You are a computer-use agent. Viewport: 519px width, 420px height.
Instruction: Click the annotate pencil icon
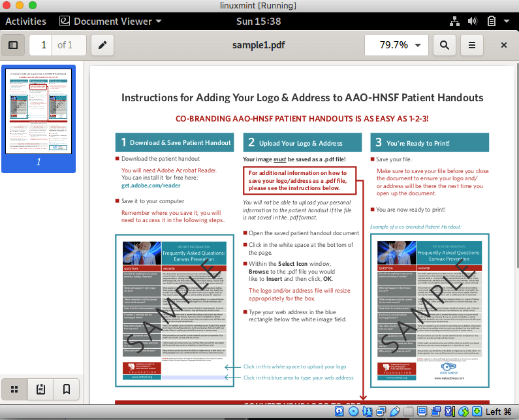click(102, 45)
